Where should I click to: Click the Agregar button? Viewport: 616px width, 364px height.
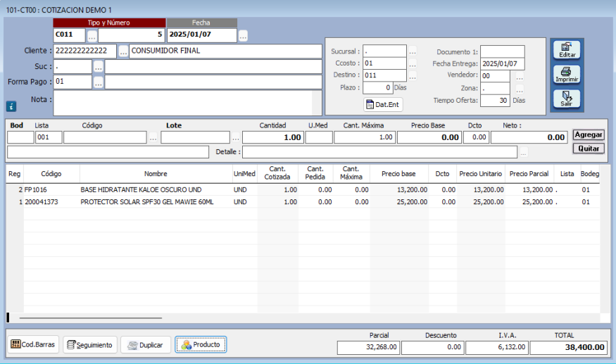[x=588, y=135]
